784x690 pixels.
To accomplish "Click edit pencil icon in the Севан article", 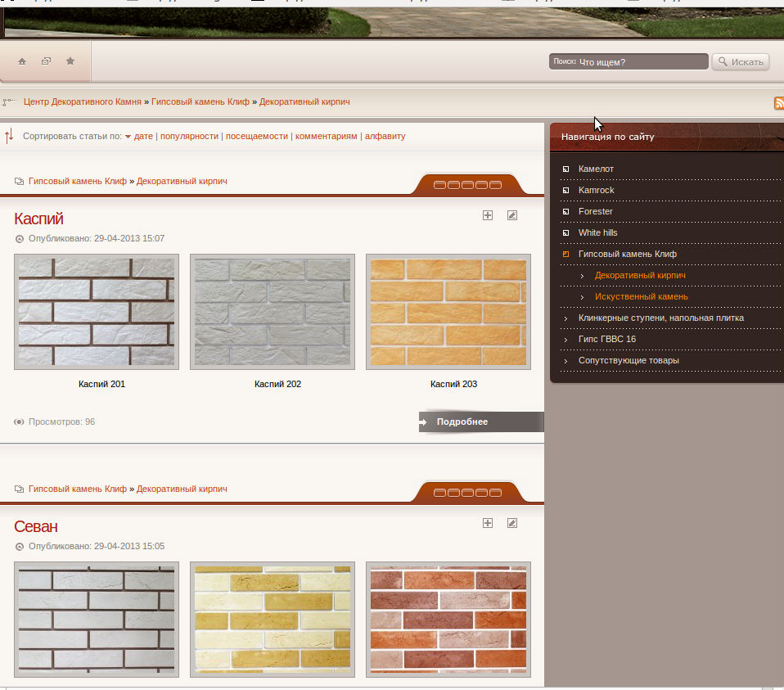I will point(512,523).
